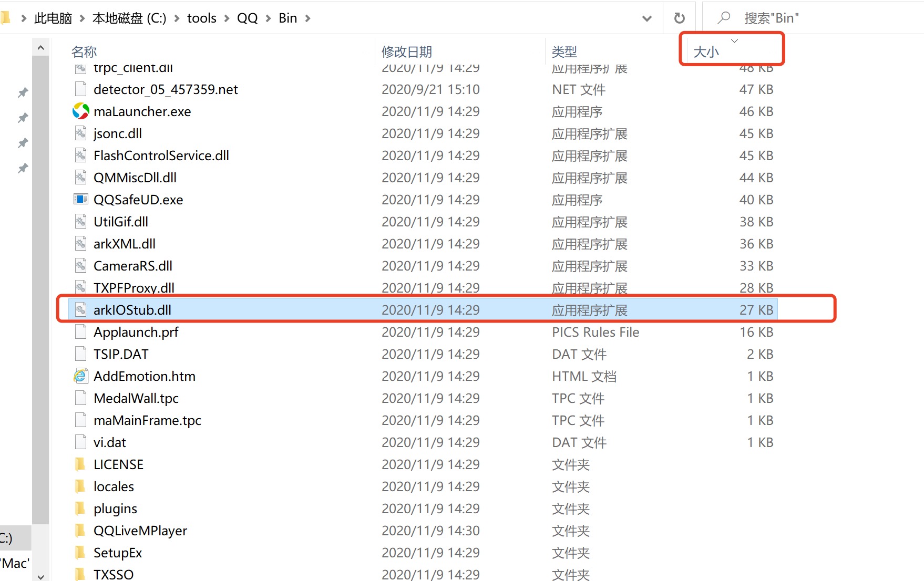Go to tools folder in breadcrumb
Screen dimensions: 924x581
tap(202, 18)
